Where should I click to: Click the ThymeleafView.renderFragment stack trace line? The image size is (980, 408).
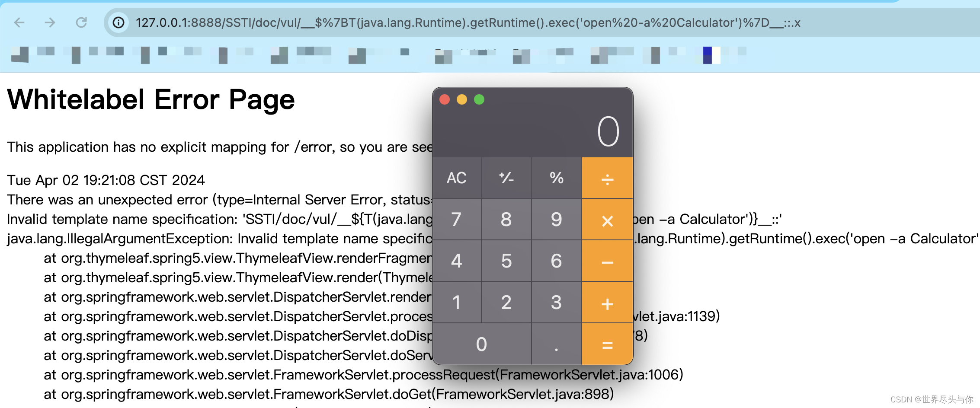tap(238, 258)
